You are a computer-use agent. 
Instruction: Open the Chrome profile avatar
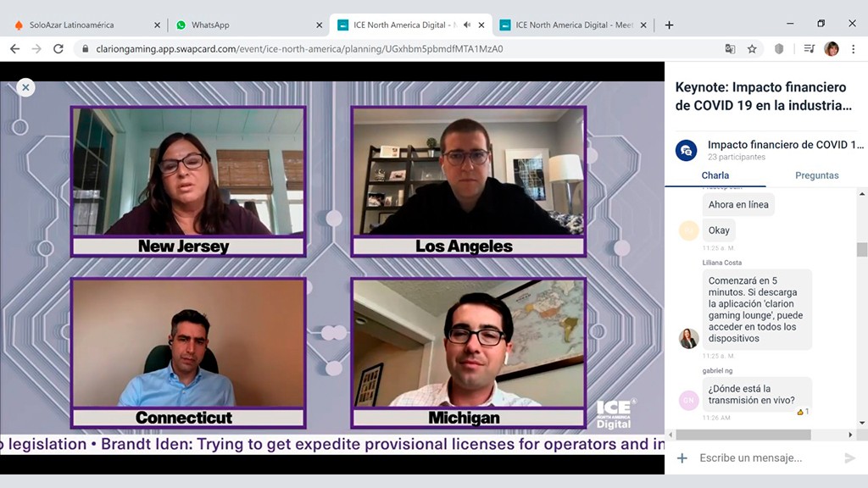point(832,49)
